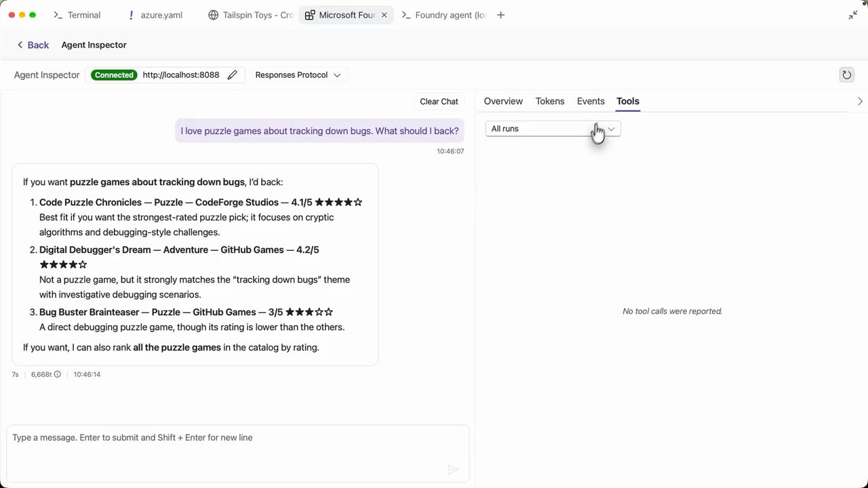This screenshot has height=488, width=868.
Task: Edit the localhost URL with the pencil icon
Action: [x=232, y=75]
